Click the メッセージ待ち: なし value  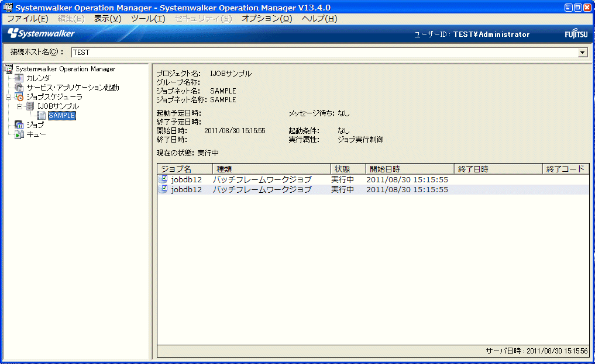pos(343,113)
